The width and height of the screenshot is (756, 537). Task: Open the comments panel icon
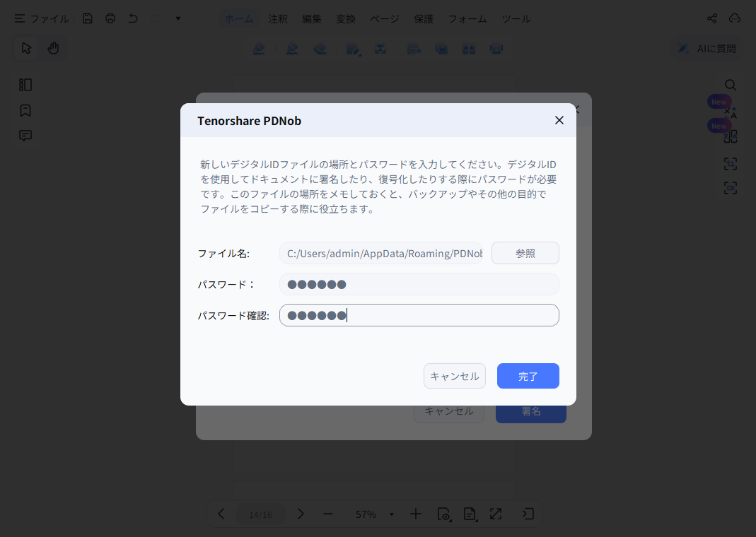(x=25, y=136)
